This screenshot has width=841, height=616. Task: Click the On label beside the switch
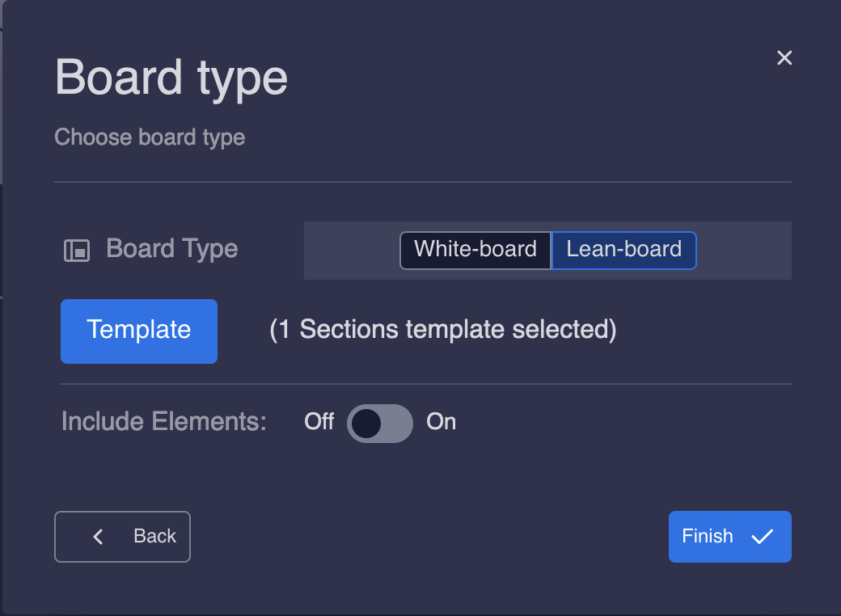point(441,422)
